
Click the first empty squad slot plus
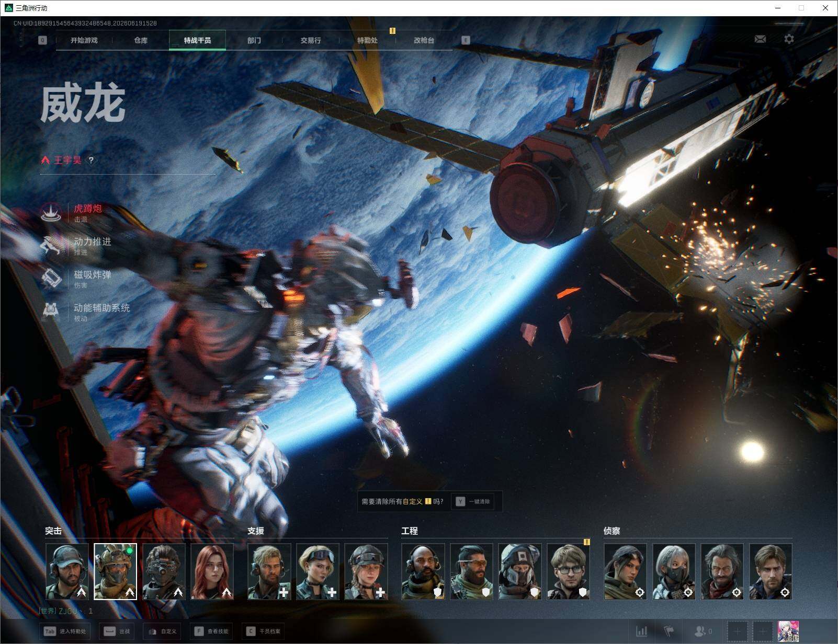[x=738, y=631]
